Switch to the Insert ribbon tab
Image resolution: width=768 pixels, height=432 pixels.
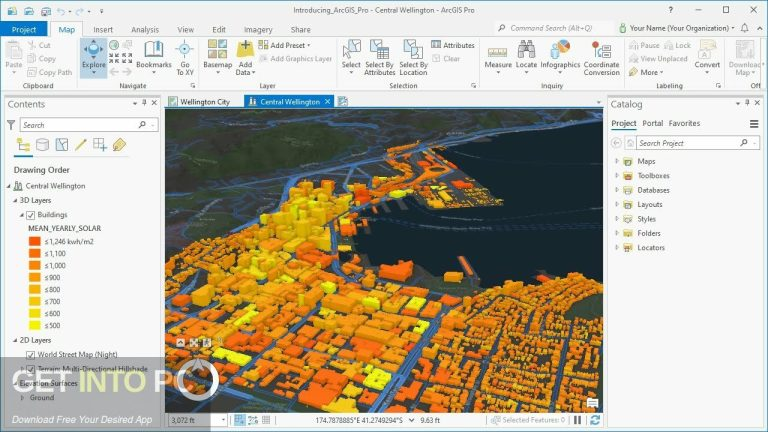(103, 29)
